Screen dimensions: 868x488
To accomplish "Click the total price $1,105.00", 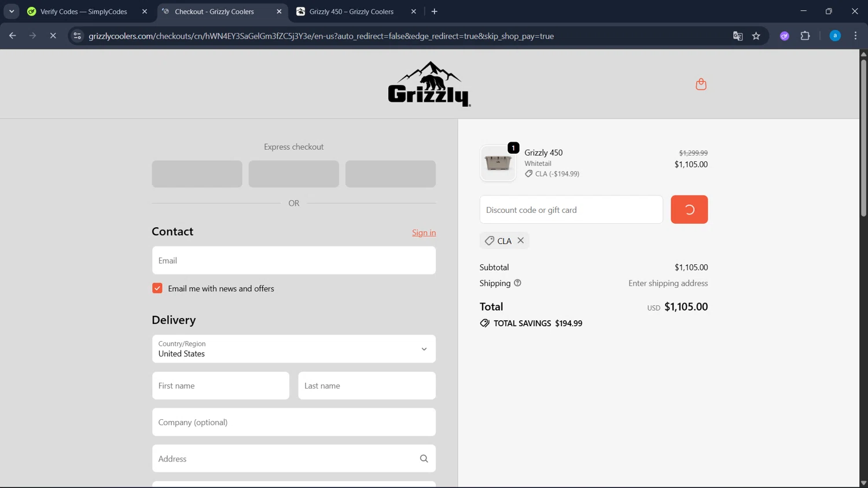I will click(686, 306).
